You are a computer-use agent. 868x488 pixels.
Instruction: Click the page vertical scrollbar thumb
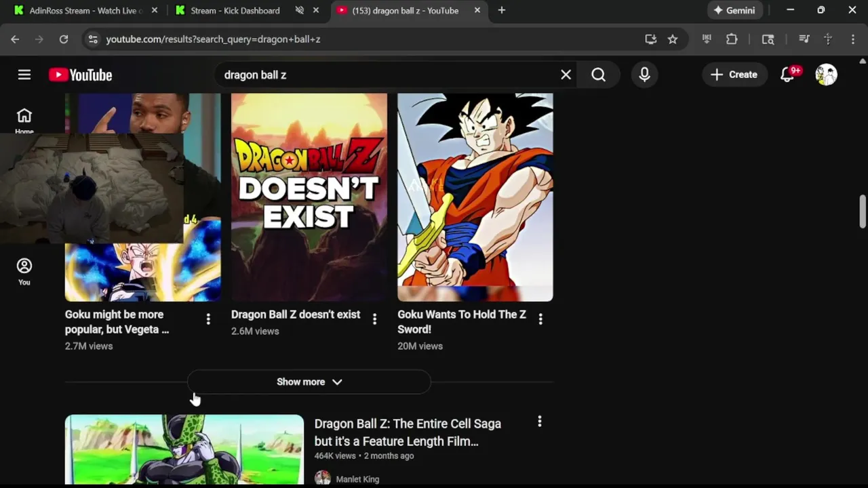pyautogui.click(x=863, y=211)
